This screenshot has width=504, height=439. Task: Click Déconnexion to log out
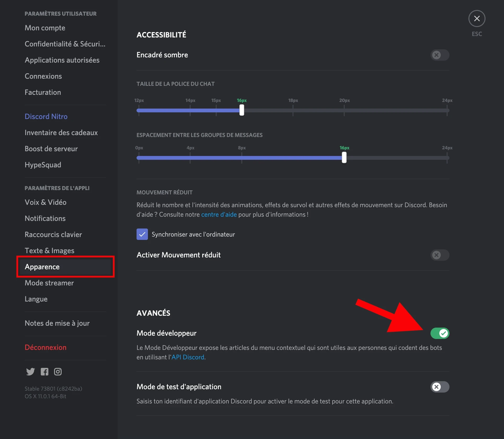pos(45,347)
